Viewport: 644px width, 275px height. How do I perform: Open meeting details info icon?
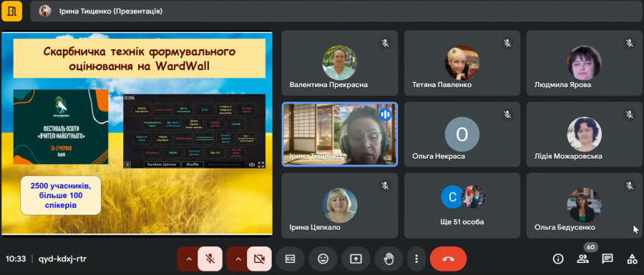pyautogui.click(x=557, y=259)
